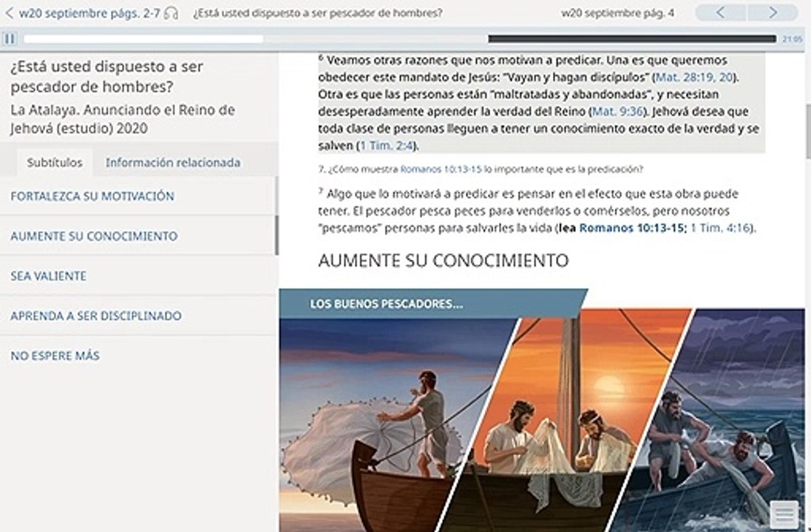The width and height of the screenshot is (811, 532).
Task: Pause the audio playback
Action: (x=10, y=38)
